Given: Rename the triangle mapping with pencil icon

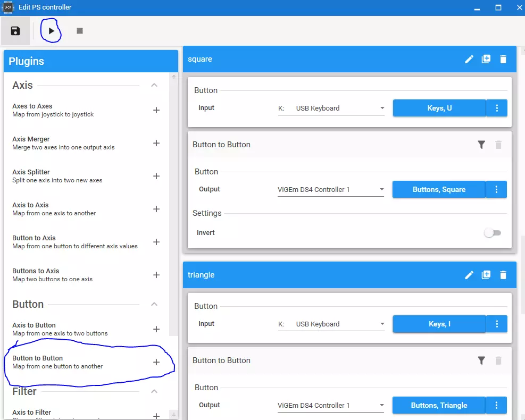Looking at the screenshot, I should 469,275.
